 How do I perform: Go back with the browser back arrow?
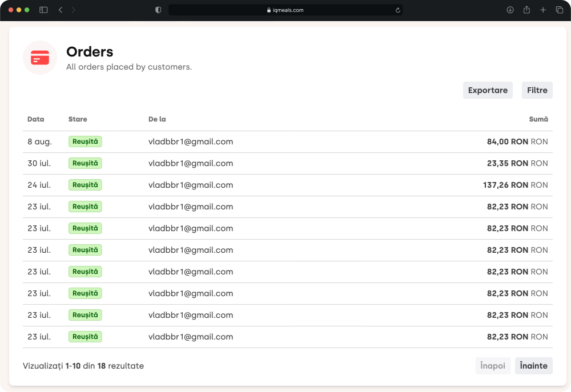tap(61, 10)
